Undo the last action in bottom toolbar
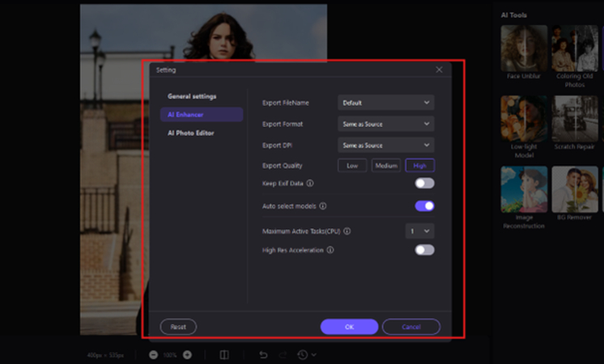Viewport: 604px width, 364px height. click(x=263, y=355)
